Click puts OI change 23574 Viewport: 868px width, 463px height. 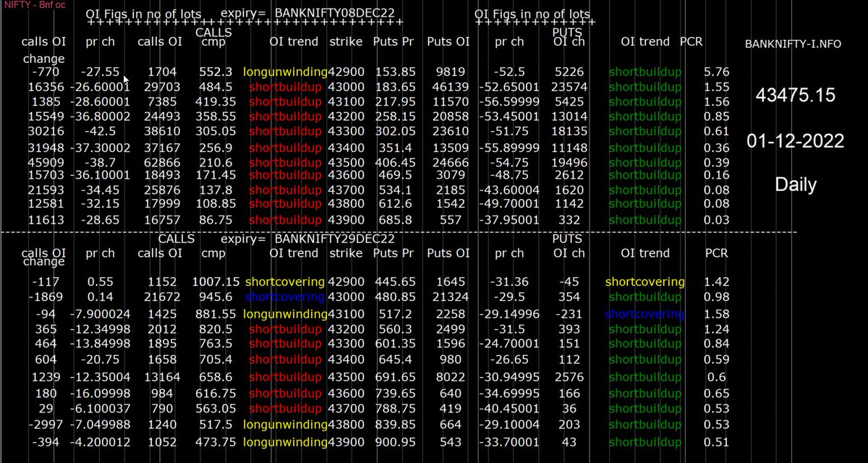[570, 87]
